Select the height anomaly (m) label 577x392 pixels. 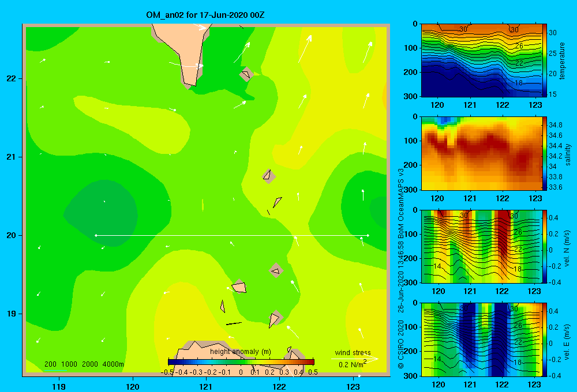point(240,352)
